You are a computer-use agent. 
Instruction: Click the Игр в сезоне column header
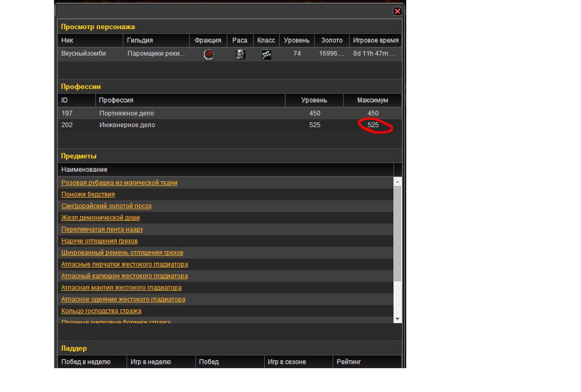(x=299, y=362)
